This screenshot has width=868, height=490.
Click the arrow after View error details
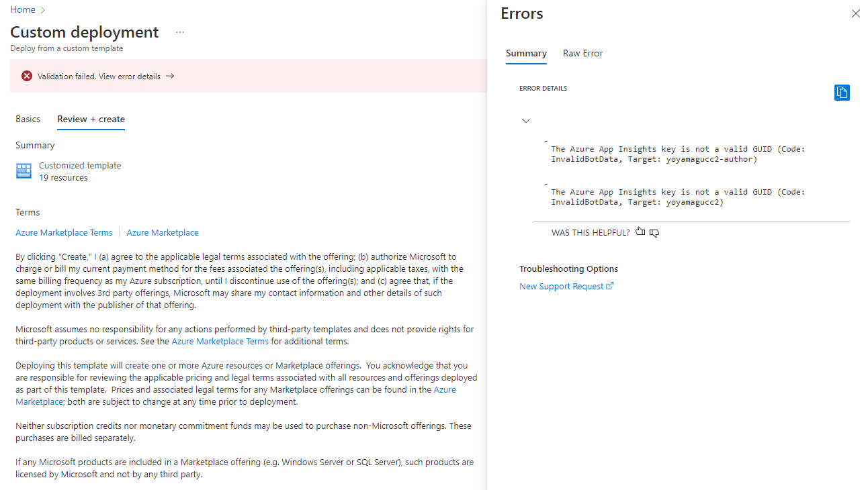point(170,76)
